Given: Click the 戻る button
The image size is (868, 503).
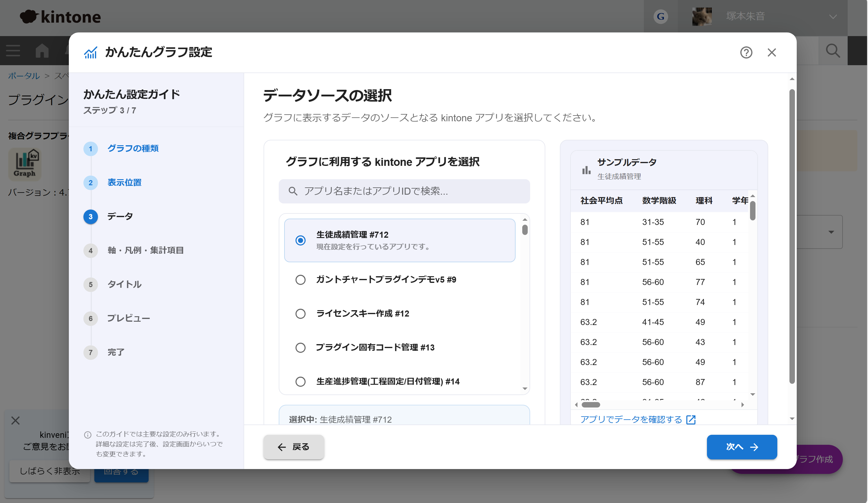Looking at the screenshot, I should [x=294, y=447].
